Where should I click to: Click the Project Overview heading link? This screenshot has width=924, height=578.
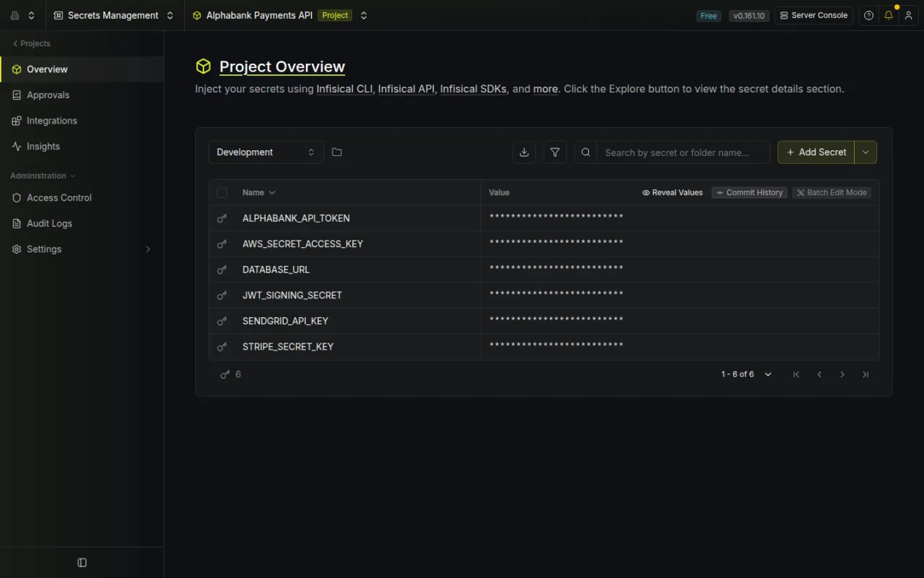pos(282,66)
